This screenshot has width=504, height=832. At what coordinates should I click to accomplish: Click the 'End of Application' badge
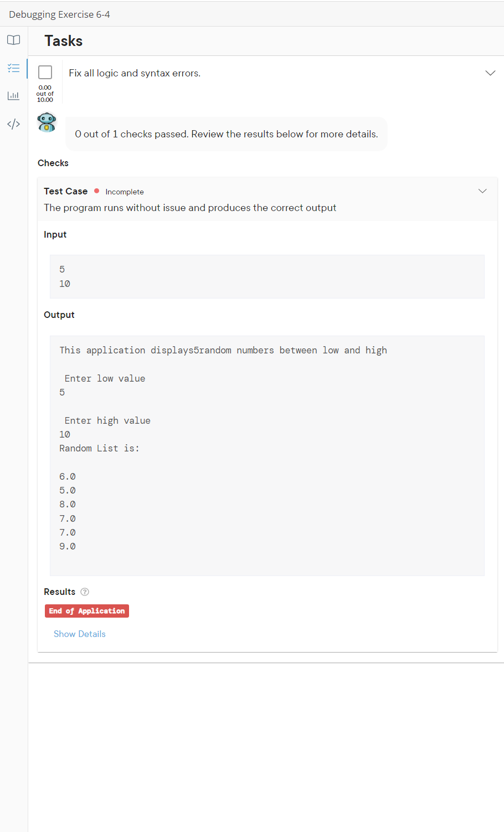pyautogui.click(x=86, y=610)
